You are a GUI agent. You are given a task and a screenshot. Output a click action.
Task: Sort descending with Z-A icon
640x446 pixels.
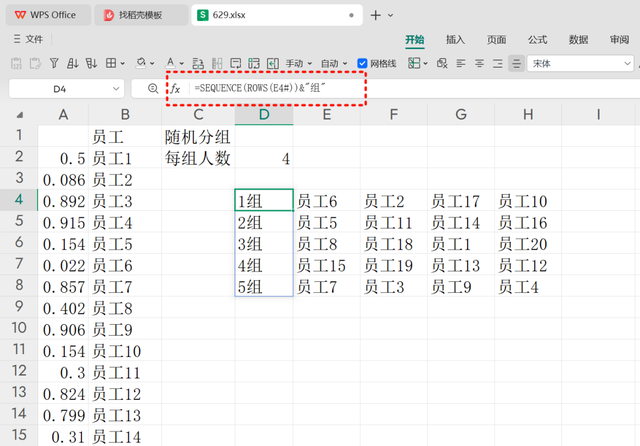tap(91, 63)
